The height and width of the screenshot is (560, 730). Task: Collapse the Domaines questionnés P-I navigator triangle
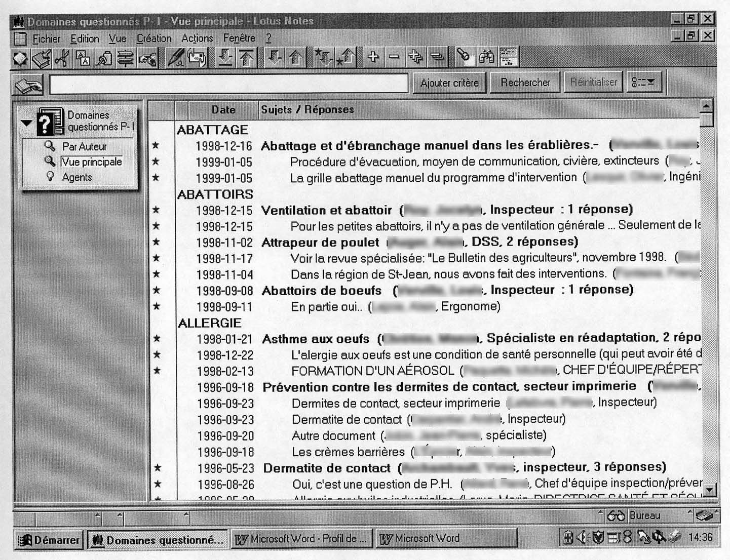(26, 123)
